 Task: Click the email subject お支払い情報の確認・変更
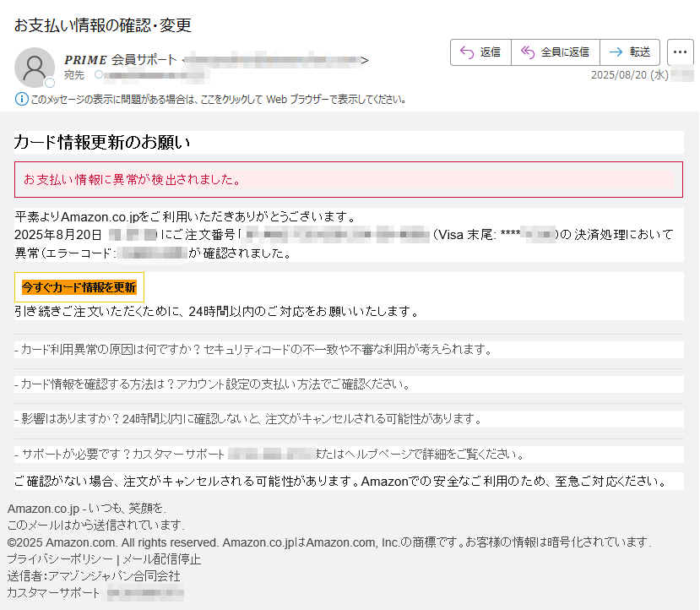103,25
